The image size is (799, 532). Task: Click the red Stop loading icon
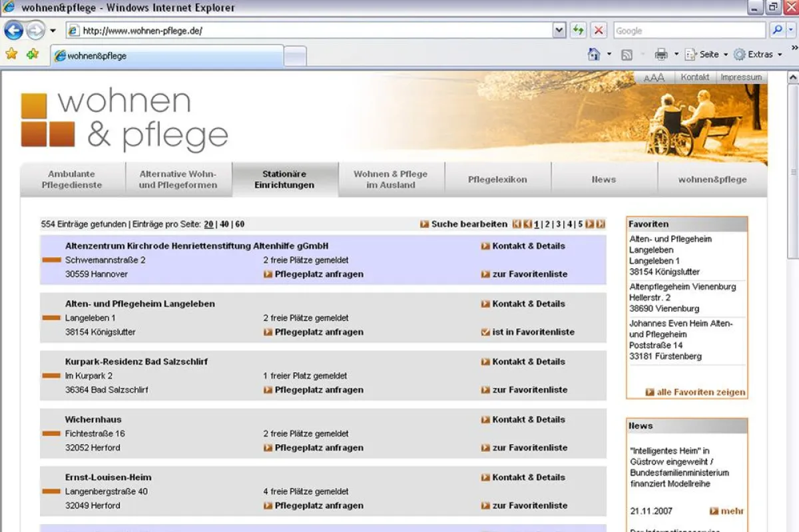[599, 31]
